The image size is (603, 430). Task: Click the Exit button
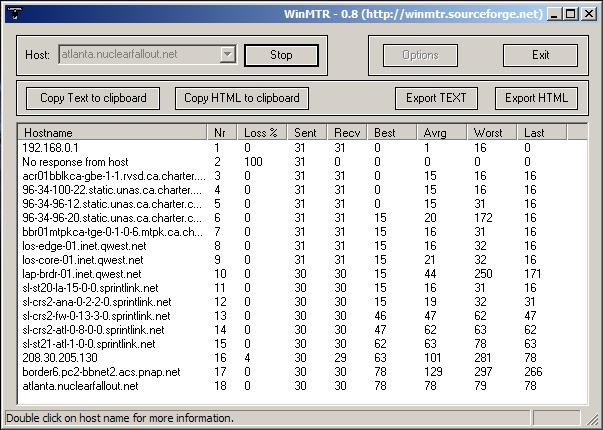540,55
